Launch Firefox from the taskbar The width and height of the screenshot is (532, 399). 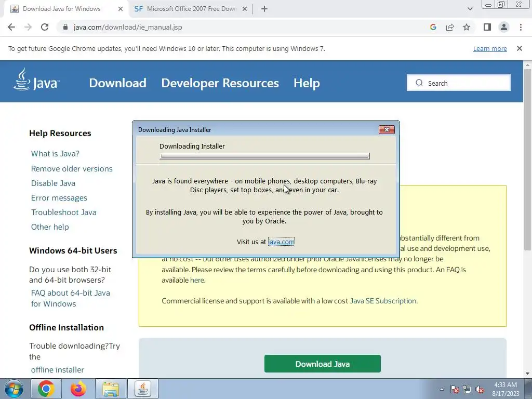point(78,389)
